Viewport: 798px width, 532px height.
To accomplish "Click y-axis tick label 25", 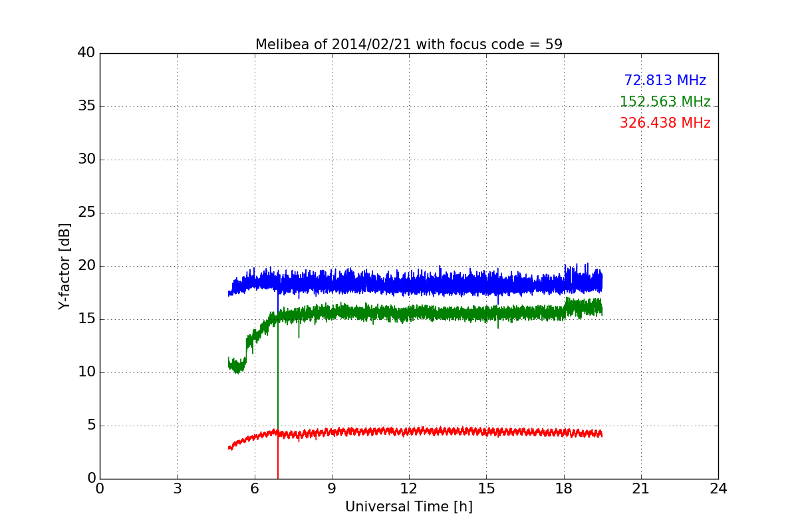I will pos(86,213).
